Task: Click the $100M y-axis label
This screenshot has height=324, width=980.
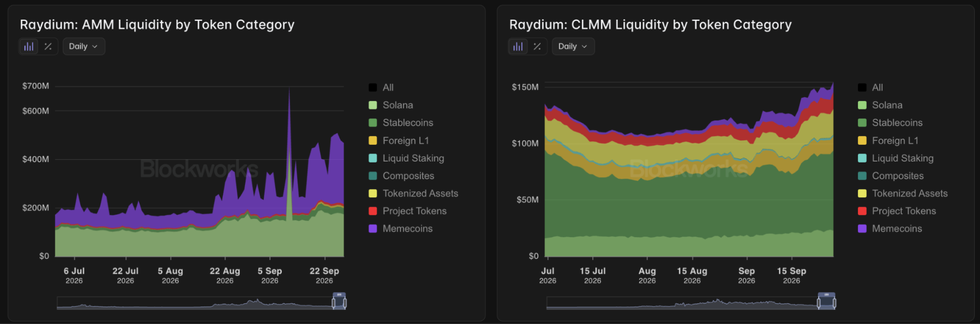Action: pyautogui.click(x=525, y=143)
